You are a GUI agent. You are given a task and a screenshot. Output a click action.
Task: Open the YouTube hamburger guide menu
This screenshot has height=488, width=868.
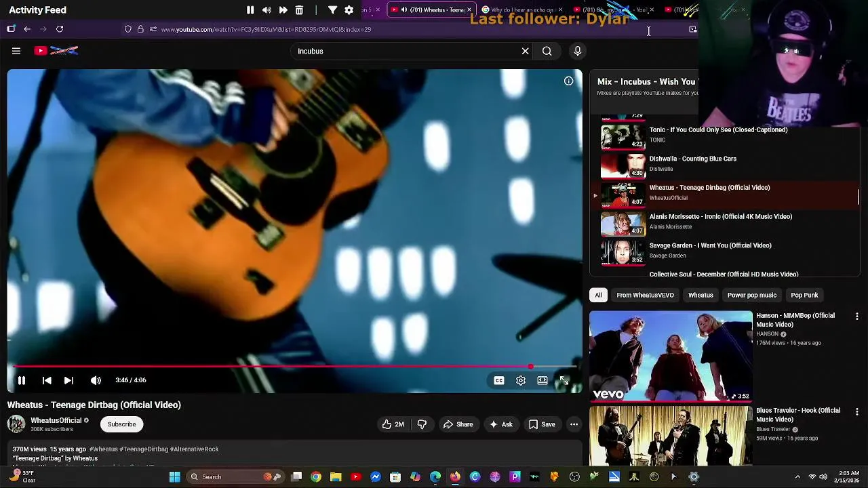pyautogui.click(x=16, y=51)
